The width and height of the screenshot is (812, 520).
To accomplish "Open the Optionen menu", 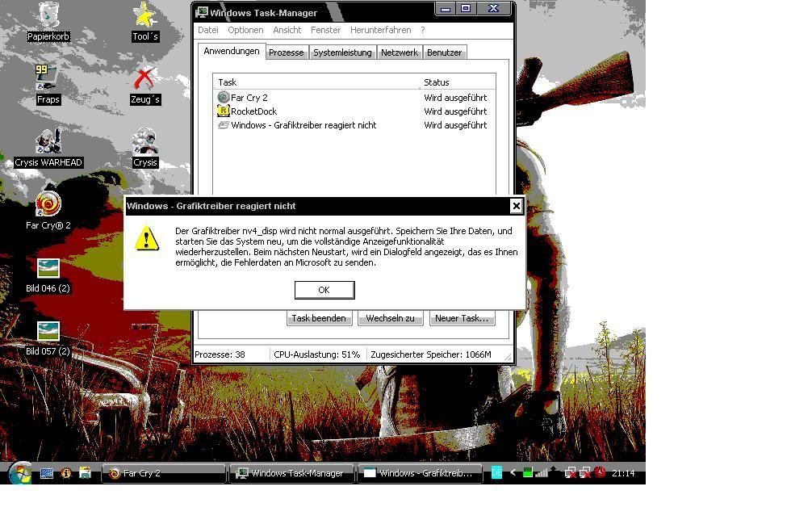I will coord(245,30).
